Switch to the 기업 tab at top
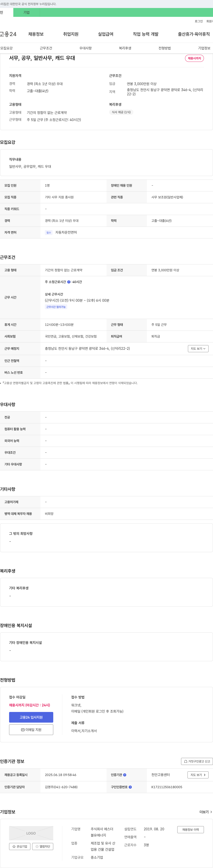 point(26,12)
